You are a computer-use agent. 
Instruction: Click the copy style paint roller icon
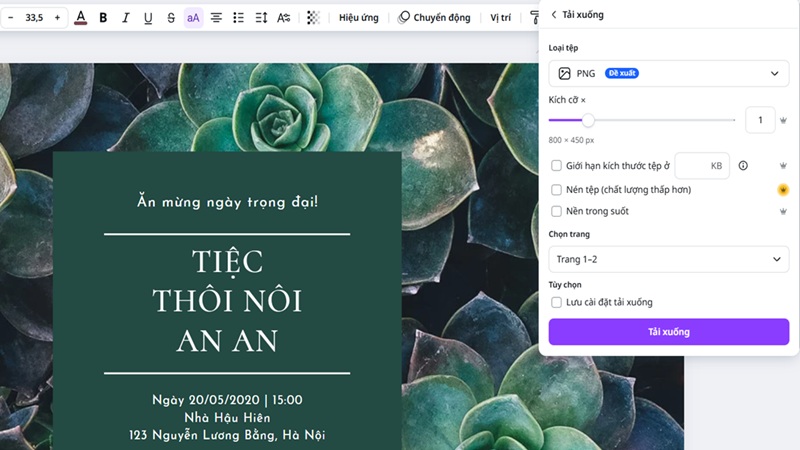click(x=534, y=18)
